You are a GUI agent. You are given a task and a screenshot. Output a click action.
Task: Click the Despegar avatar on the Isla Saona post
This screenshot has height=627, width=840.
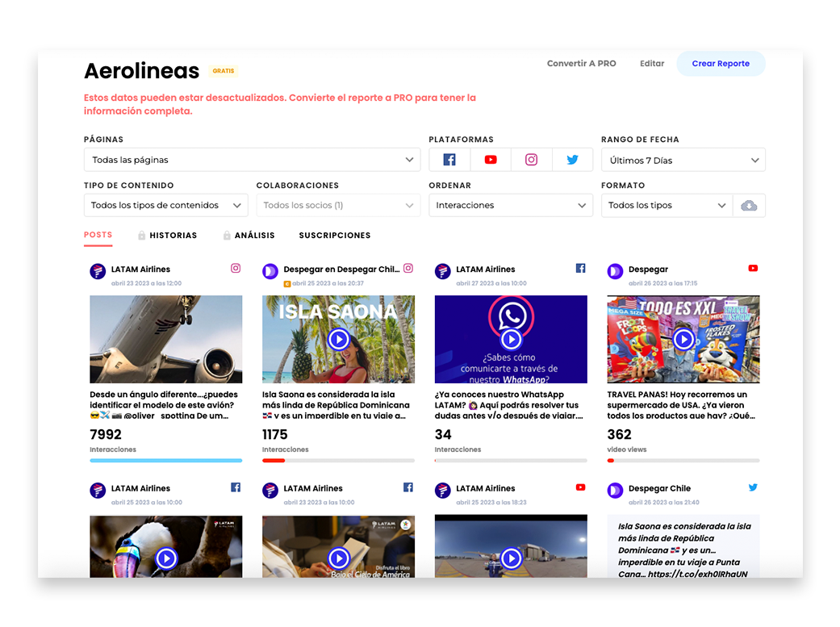(x=270, y=271)
